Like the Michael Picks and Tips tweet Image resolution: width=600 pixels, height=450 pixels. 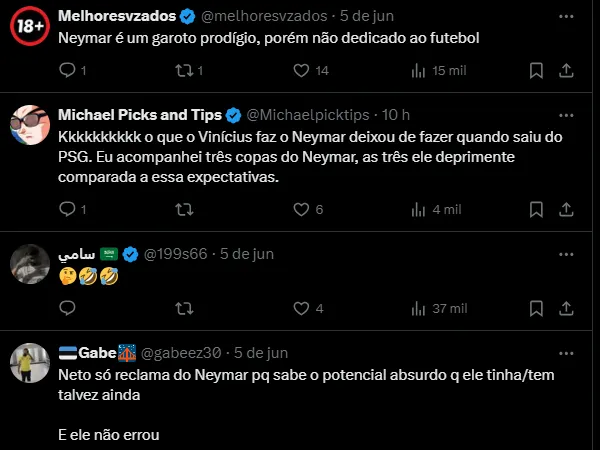[x=301, y=209]
